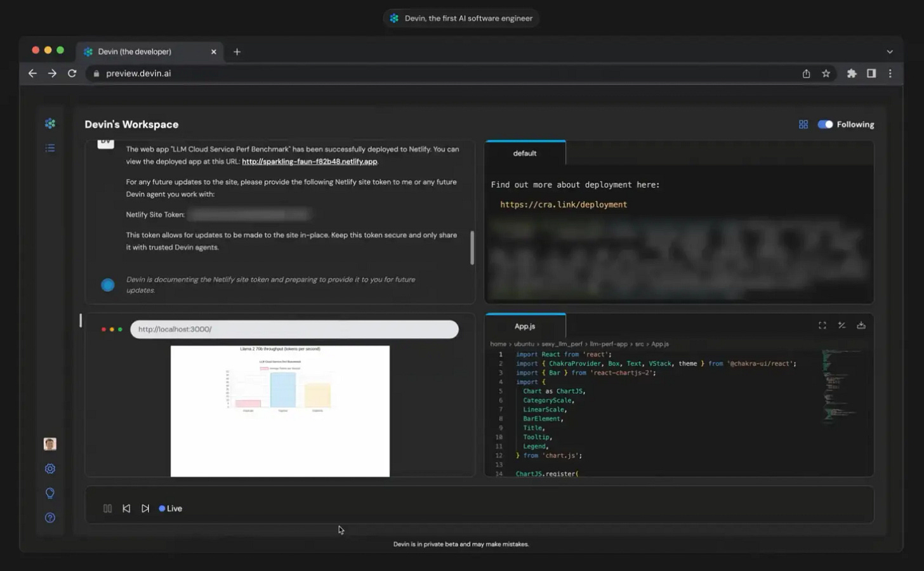Click the chat panel scrollbar
Image resolution: width=924 pixels, height=571 pixels.
tap(472, 247)
